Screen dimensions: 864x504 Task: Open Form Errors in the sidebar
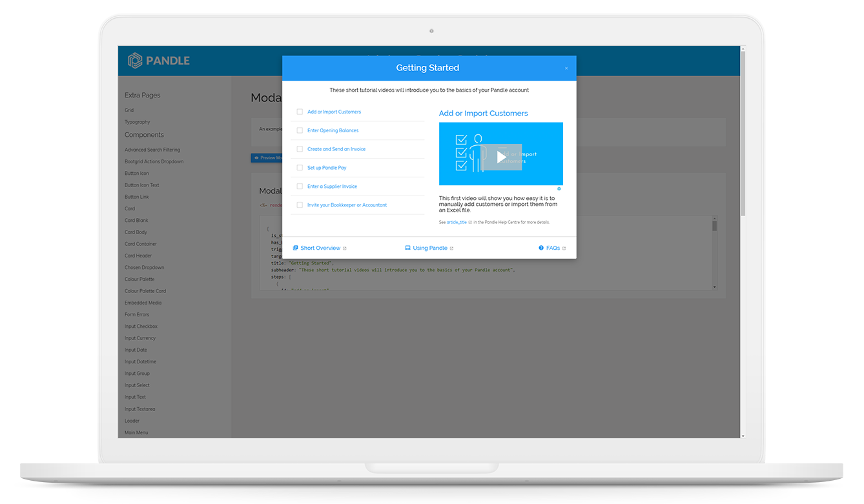coord(136,314)
